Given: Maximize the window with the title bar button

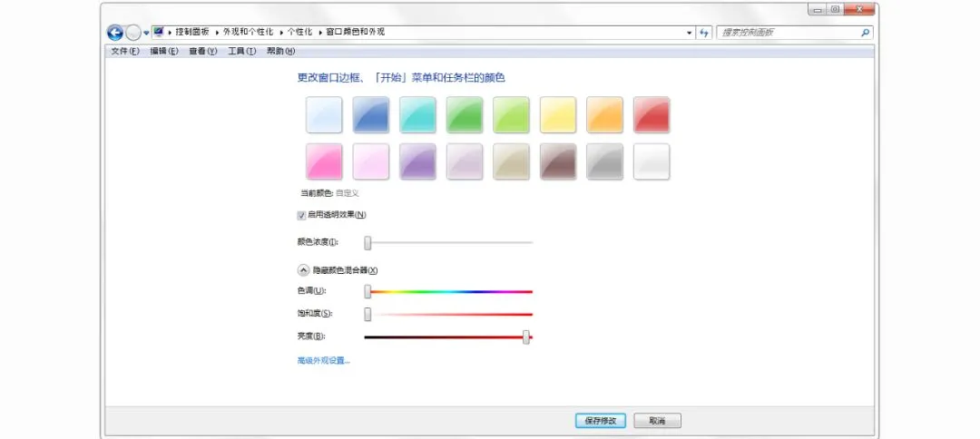Looking at the screenshot, I should [835, 9].
